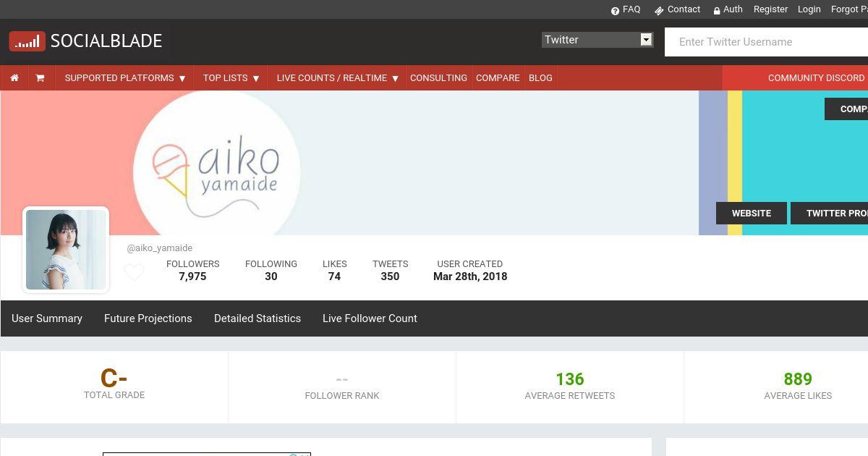
Task: Click the @aiko_yamaide handle
Action: pyautogui.click(x=160, y=248)
